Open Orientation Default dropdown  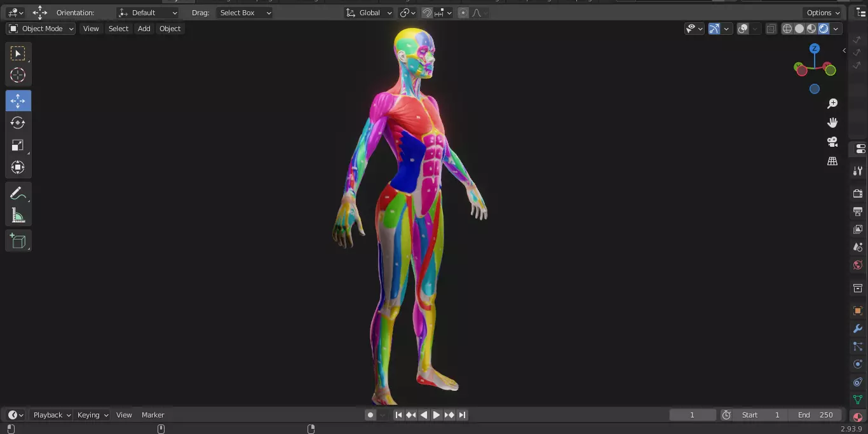tap(148, 13)
